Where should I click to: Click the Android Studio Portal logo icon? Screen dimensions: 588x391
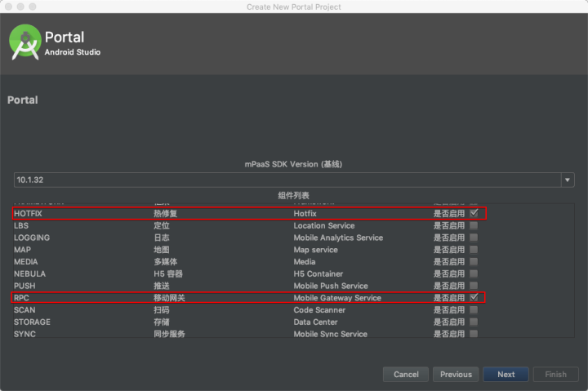24,42
